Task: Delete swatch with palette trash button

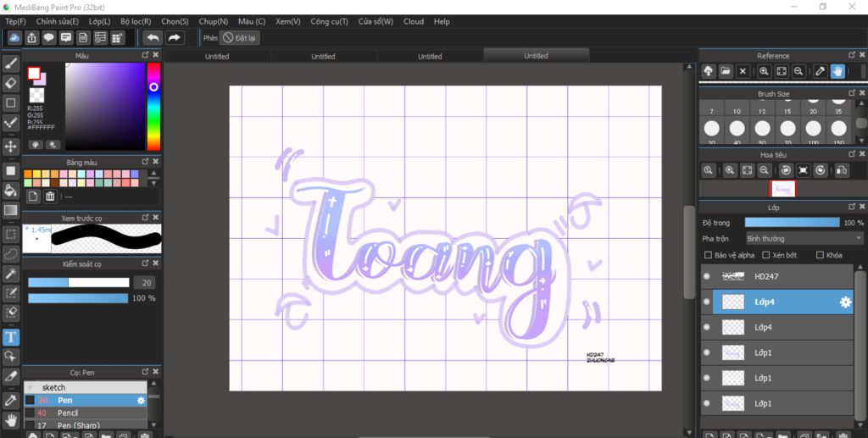Action: pyautogui.click(x=50, y=197)
